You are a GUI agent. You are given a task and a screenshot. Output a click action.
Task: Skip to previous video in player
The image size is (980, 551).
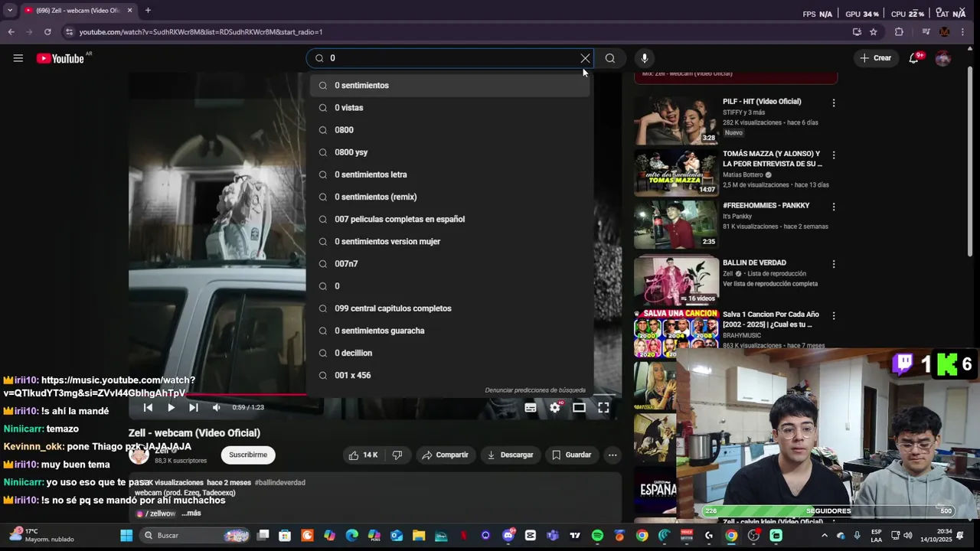point(149,408)
